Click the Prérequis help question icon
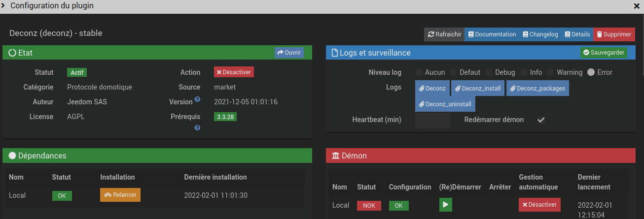 tap(197, 128)
